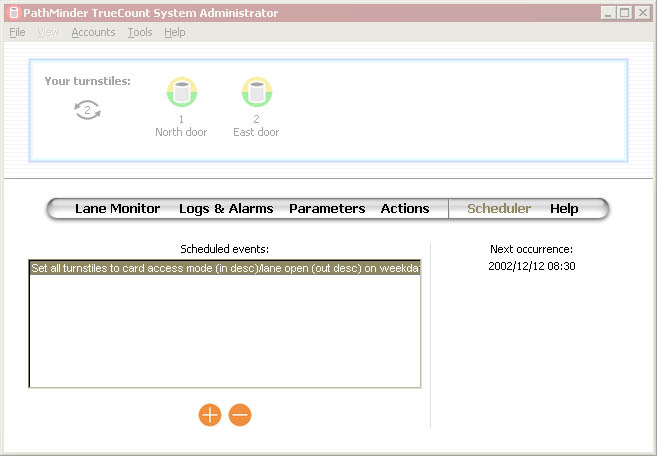
Task: Switch to Logs & Alarms tab
Action: click(x=226, y=209)
